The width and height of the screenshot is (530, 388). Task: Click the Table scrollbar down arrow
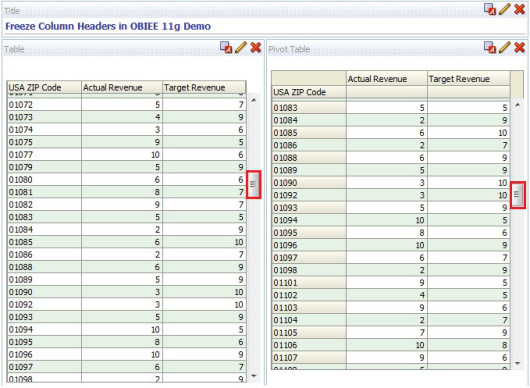click(254, 376)
